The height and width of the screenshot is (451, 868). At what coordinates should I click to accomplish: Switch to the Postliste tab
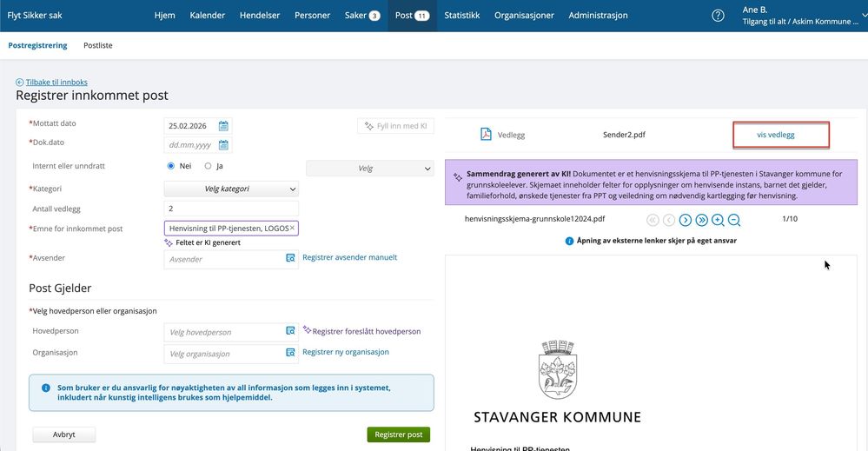coord(98,45)
